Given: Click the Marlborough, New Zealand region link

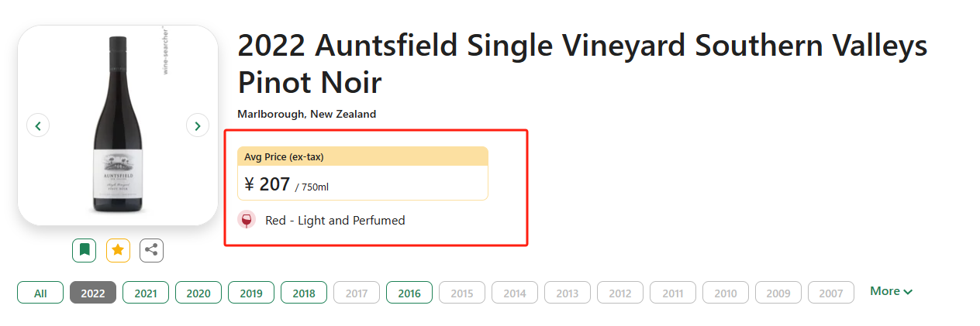Looking at the screenshot, I should coord(306,114).
